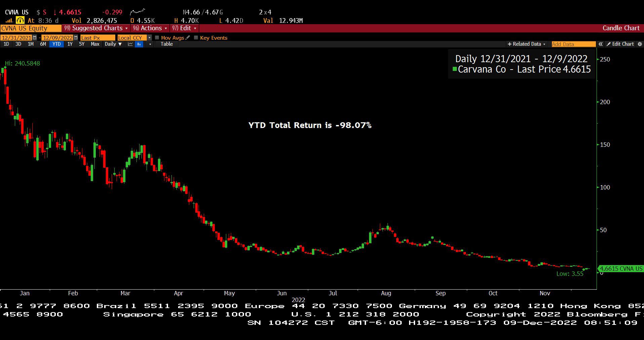Open the chart settings gear icon

tap(640, 44)
